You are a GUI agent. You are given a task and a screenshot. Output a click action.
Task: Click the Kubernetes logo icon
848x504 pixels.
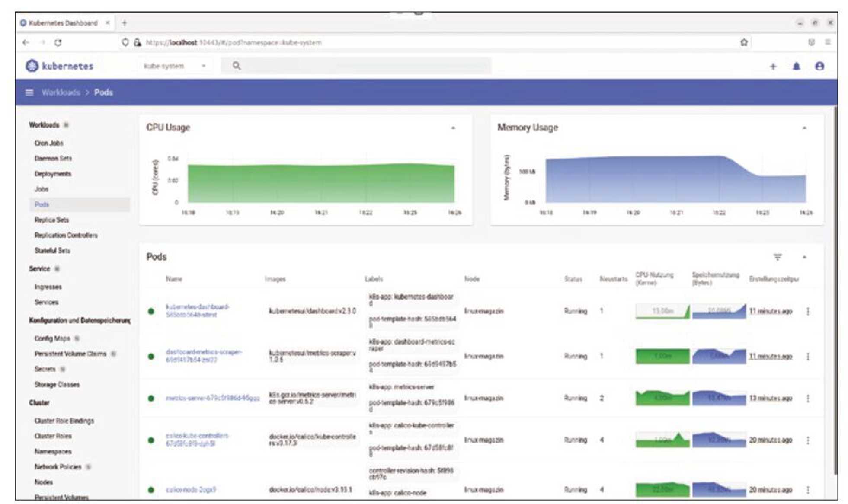point(32,66)
